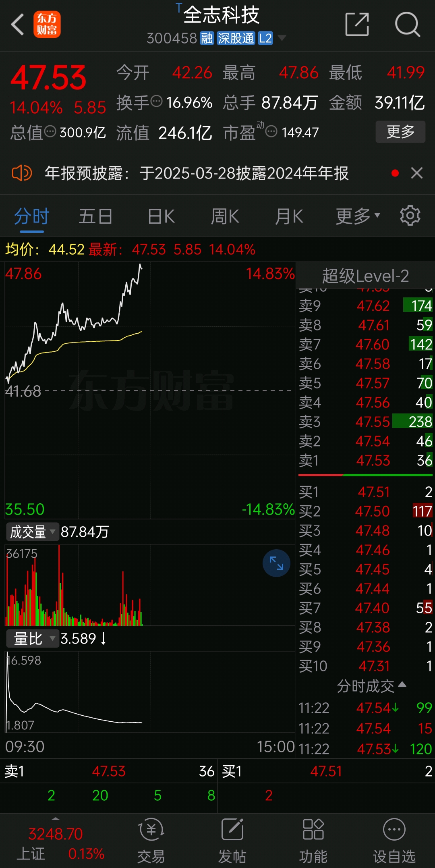
Task: Collapse the 分时成交 section arrow
Action: click(402, 685)
